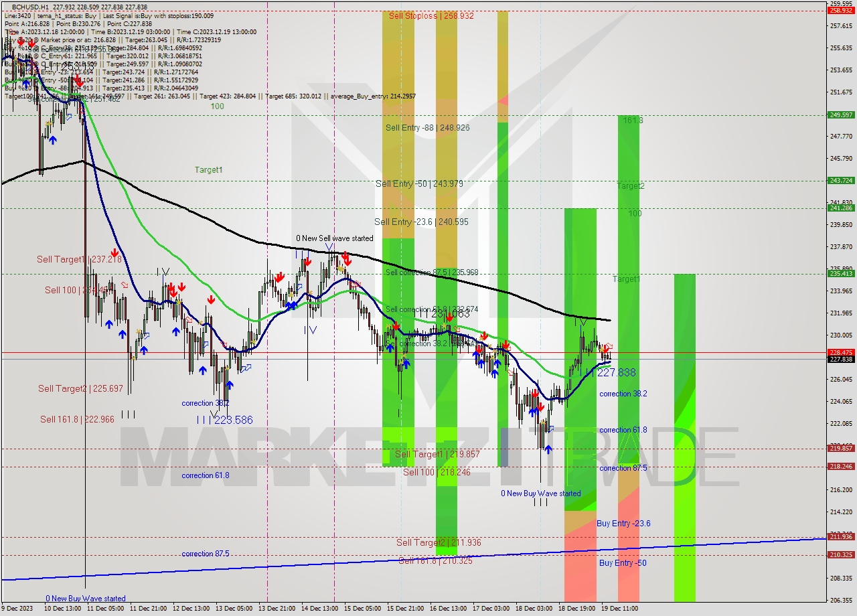Click the '13 Dec 05:00' time axis label

[x=234, y=609]
